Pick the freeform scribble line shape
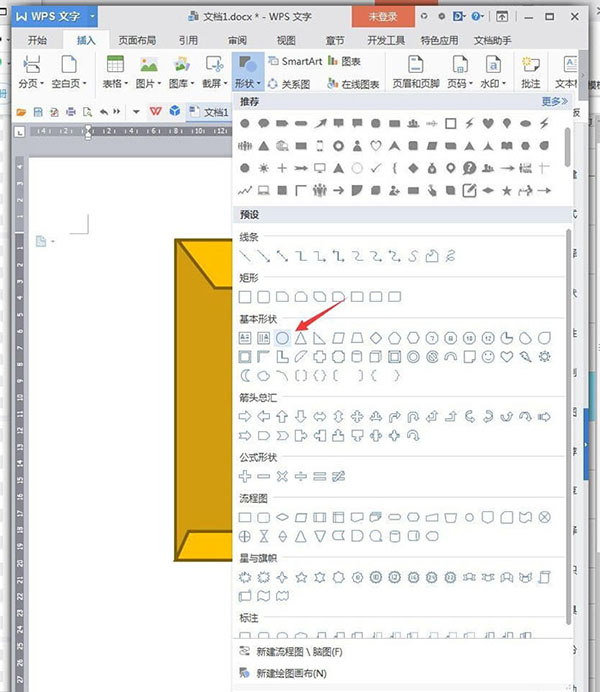The height and width of the screenshot is (692, 600). pyautogui.click(x=450, y=256)
